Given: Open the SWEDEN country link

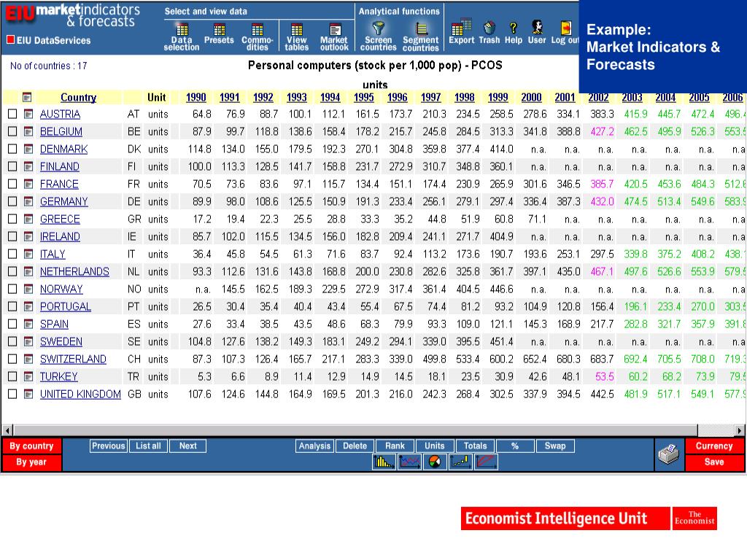Looking at the screenshot, I should click(61, 341).
